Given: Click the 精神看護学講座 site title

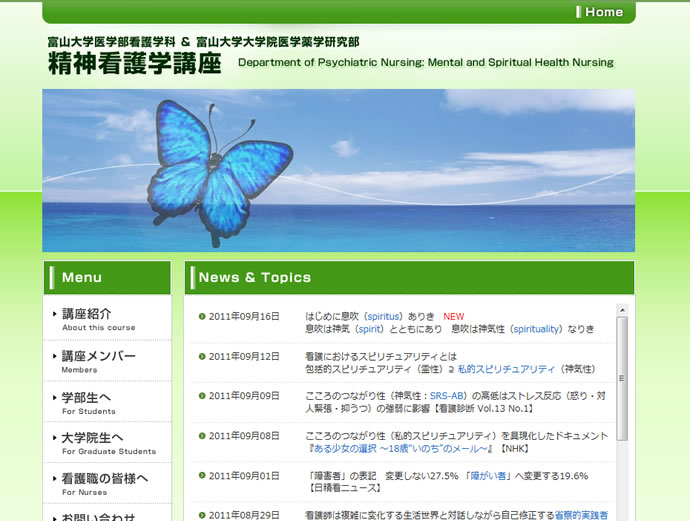Looking at the screenshot, I should pos(135,63).
